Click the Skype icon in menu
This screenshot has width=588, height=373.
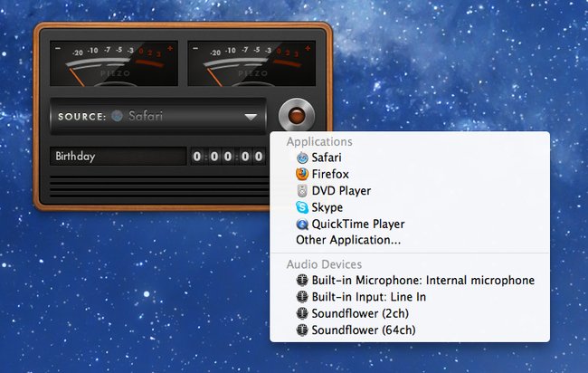[x=302, y=207]
